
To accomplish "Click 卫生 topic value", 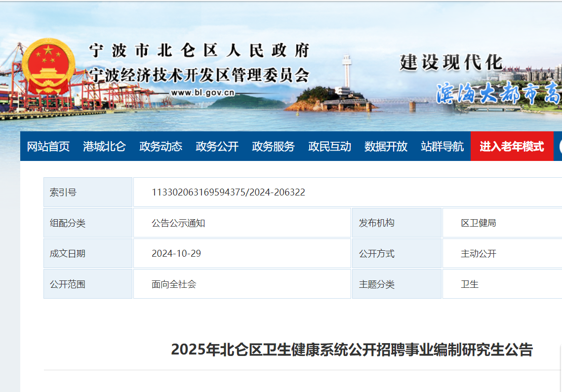I will 470,284.
